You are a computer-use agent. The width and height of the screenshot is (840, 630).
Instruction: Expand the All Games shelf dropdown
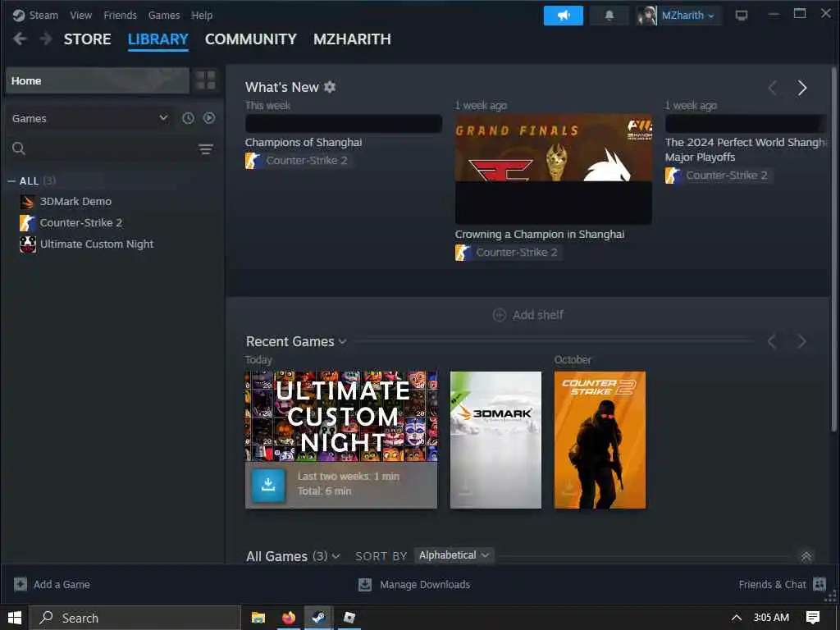coord(336,557)
